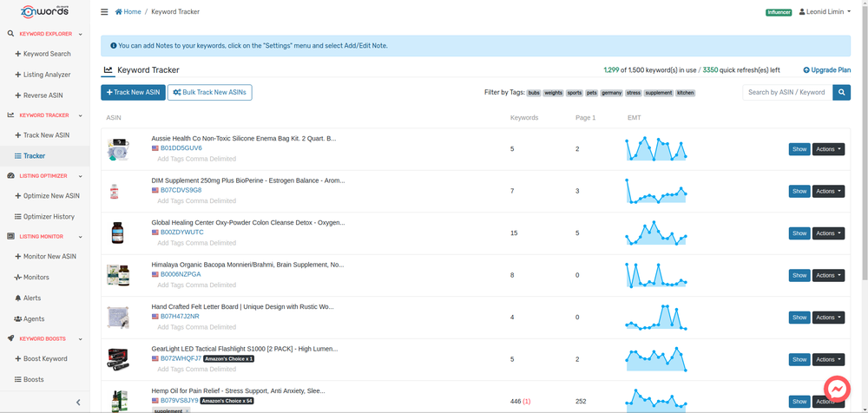Open the Messenger chat bubble

click(x=837, y=390)
